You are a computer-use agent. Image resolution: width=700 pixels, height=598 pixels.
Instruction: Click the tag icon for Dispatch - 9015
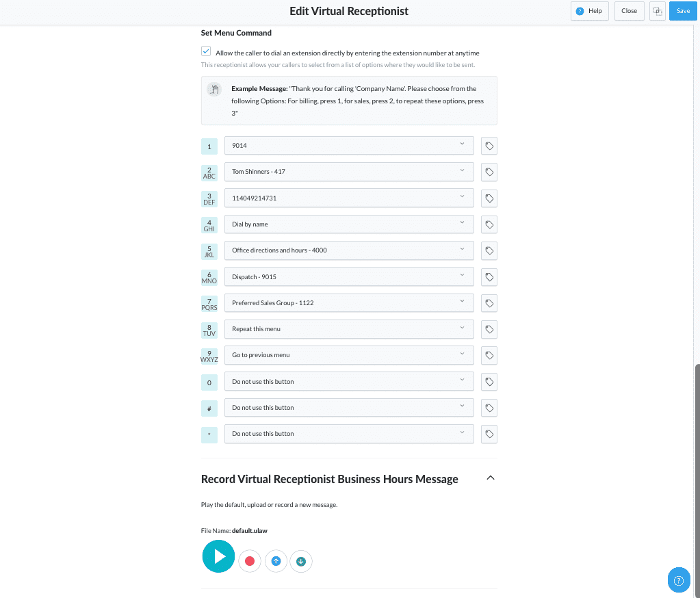coord(489,277)
